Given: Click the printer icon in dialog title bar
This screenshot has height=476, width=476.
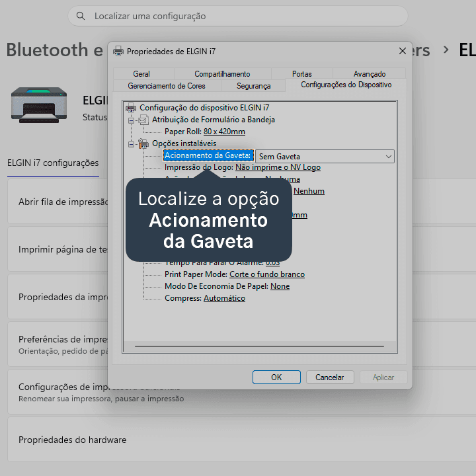Looking at the screenshot, I should (118, 52).
